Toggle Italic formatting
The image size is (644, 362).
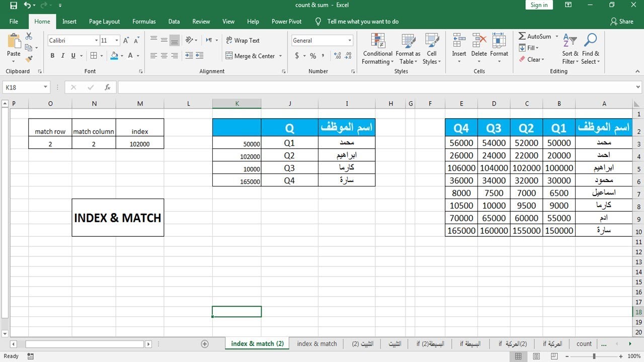pyautogui.click(x=63, y=56)
